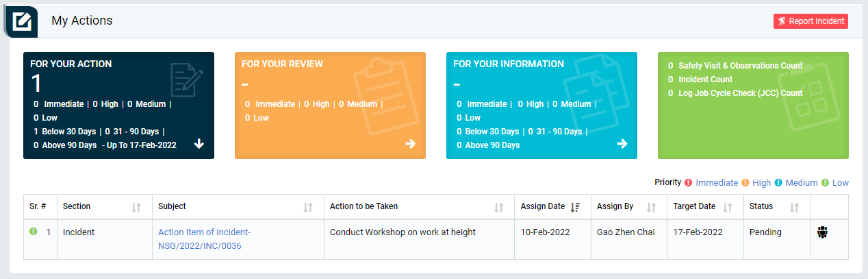The height and width of the screenshot is (279, 868).
Task: Sort by Status column arrows
Action: coord(795,207)
